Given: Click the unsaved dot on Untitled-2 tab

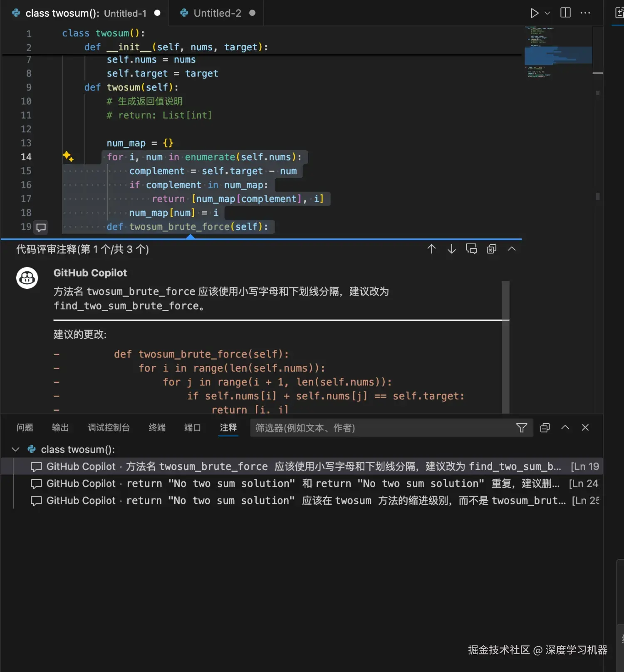Looking at the screenshot, I should (252, 13).
